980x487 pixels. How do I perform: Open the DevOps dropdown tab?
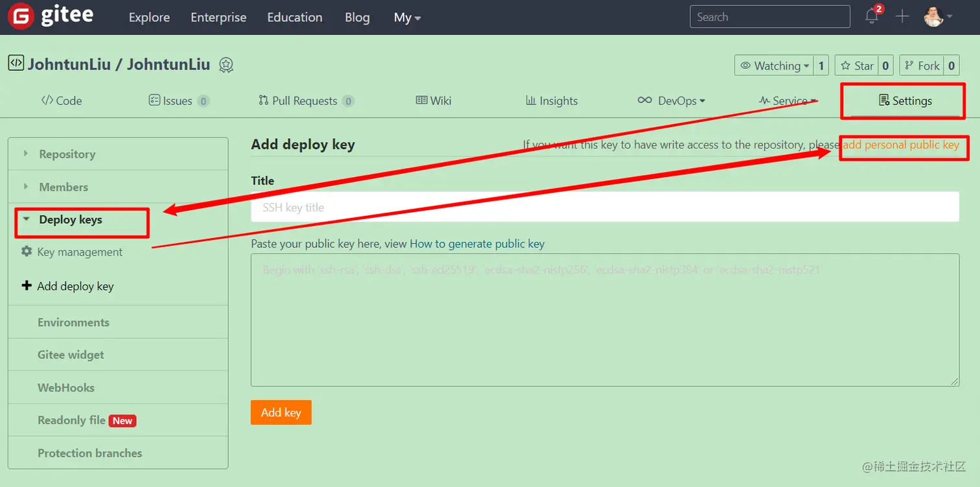tap(671, 101)
